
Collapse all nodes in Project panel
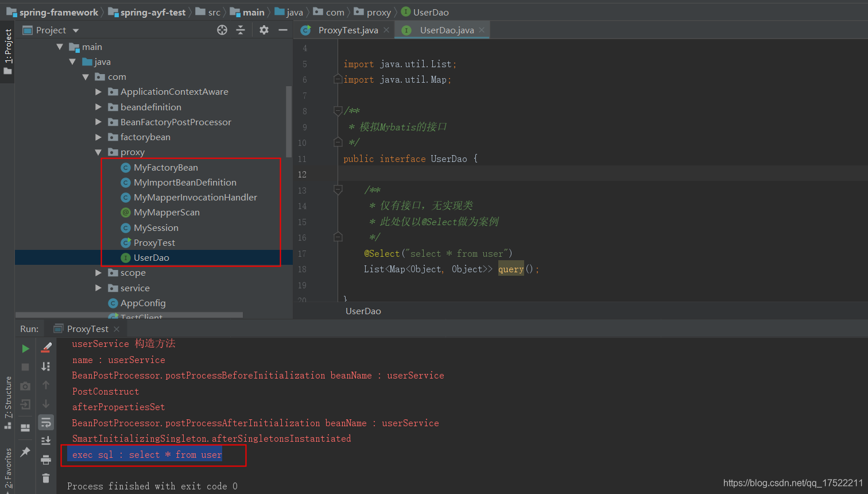[x=241, y=30]
